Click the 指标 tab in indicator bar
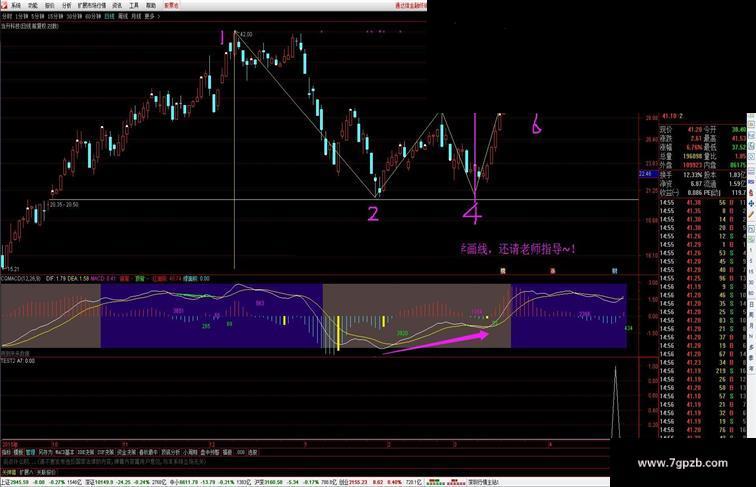756x487 pixels. pos(6,452)
